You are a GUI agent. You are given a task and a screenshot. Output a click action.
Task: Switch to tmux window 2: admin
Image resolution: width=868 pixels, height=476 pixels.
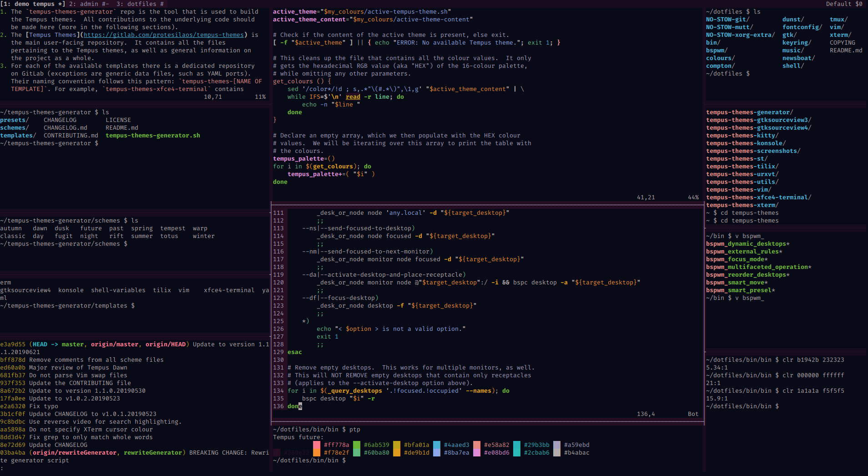click(89, 4)
